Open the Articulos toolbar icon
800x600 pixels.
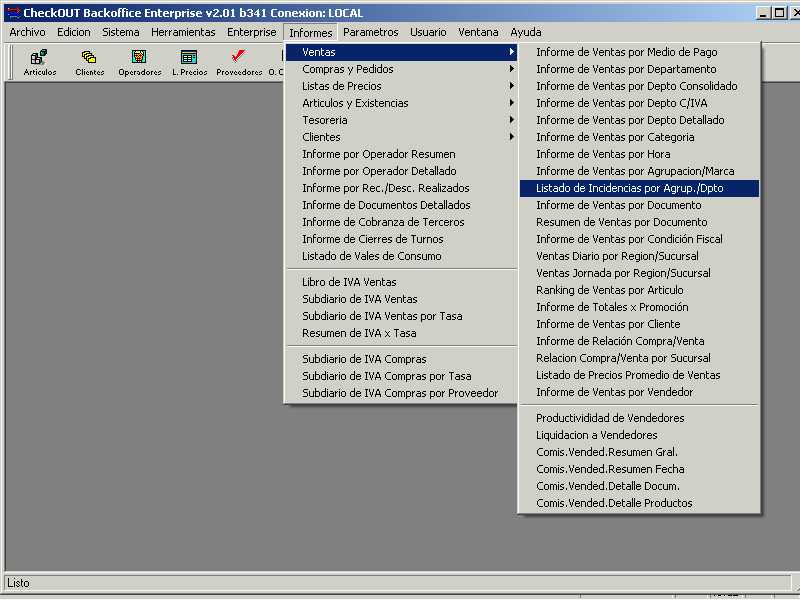pos(39,62)
